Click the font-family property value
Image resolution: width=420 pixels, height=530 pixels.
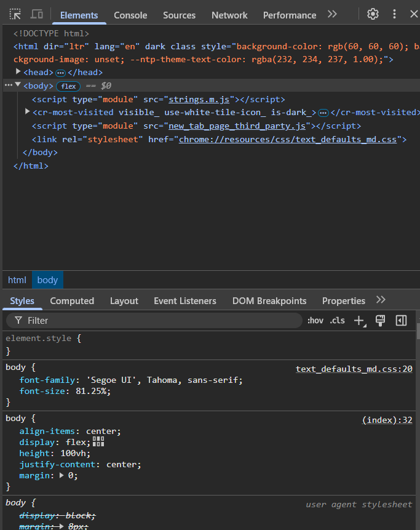coord(164,380)
